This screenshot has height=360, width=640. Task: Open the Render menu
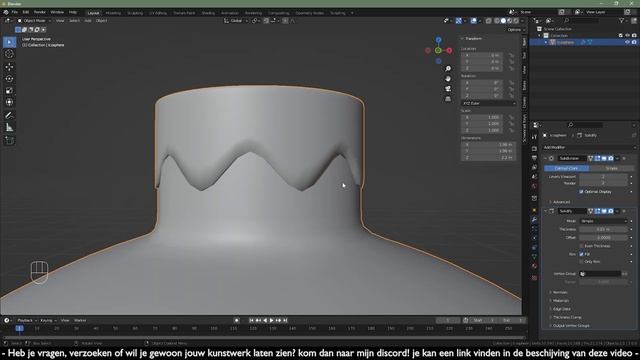click(x=40, y=12)
